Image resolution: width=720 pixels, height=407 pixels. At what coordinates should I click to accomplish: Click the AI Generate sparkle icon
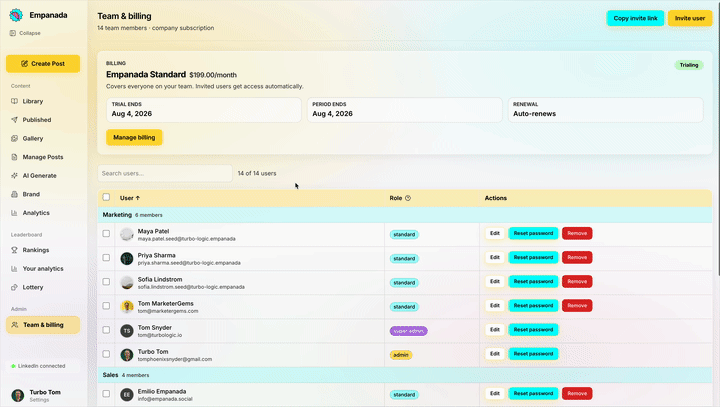[14, 175]
